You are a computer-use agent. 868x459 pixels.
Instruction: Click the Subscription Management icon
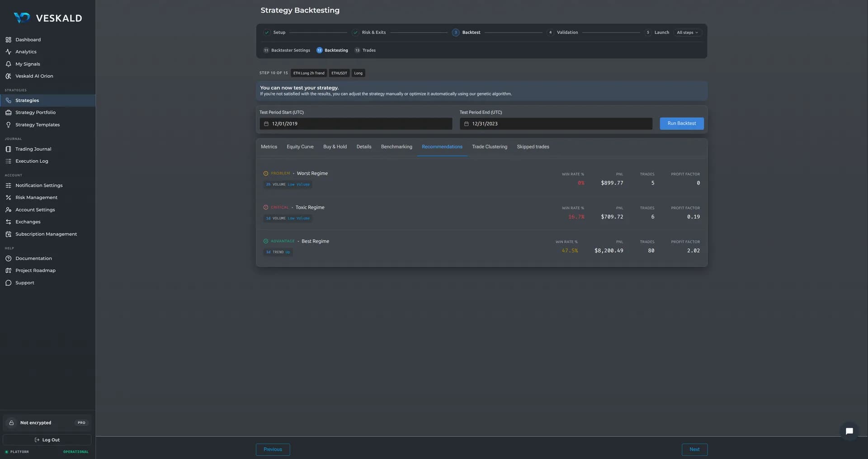pyautogui.click(x=8, y=234)
